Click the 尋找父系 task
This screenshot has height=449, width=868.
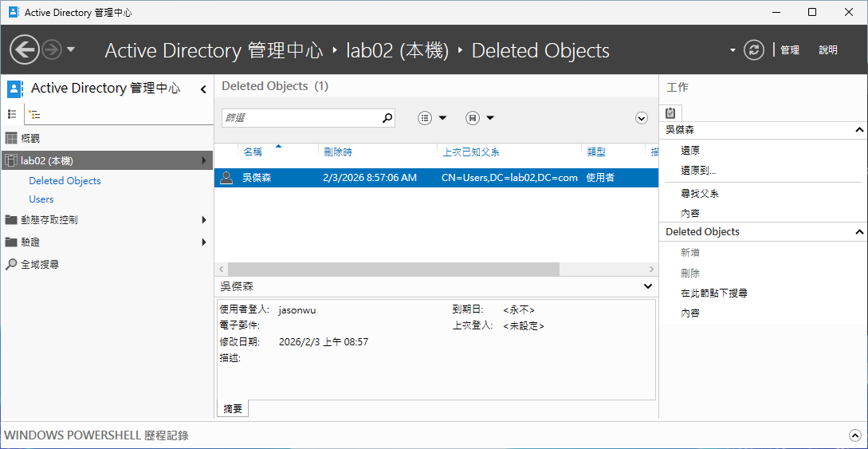click(700, 193)
